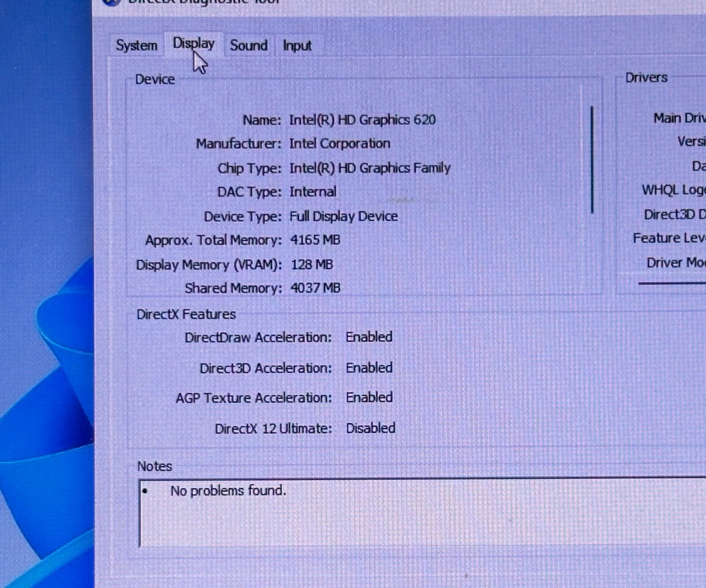Click AGP Texture Acceleration 'Enabled' value
The width and height of the screenshot is (706, 588).
point(369,397)
